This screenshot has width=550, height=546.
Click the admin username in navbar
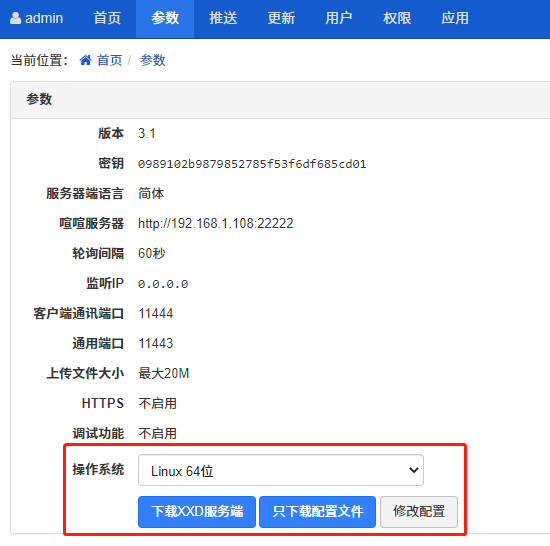44,18
